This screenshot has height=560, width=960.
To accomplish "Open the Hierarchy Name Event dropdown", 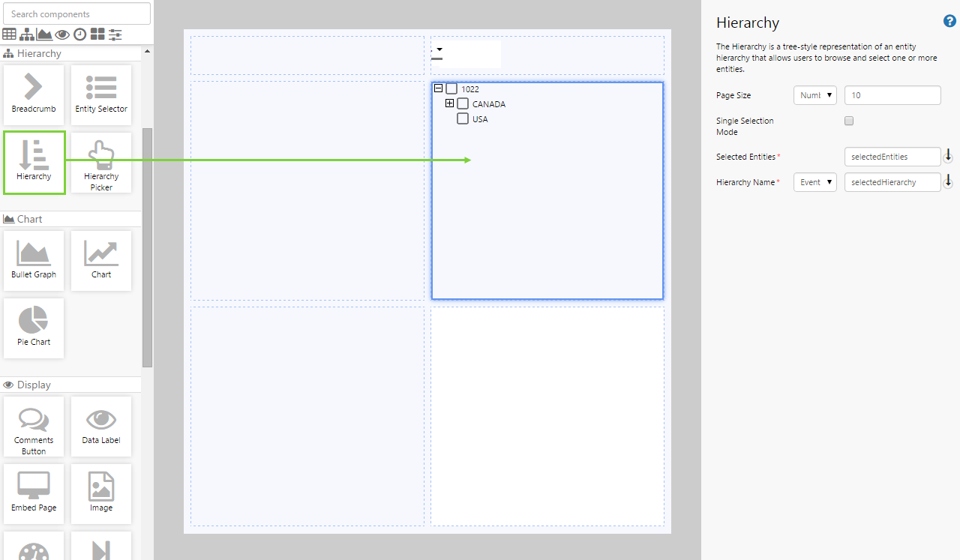I will click(x=814, y=182).
